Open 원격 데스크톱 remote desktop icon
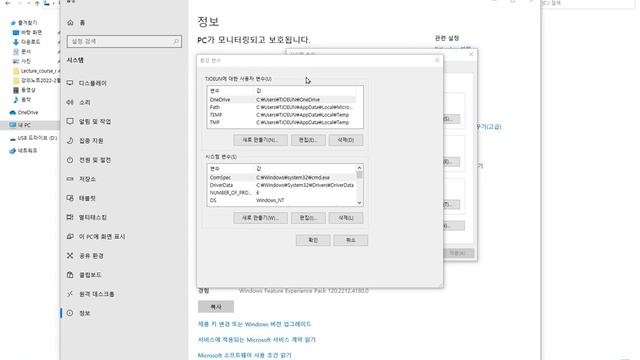Viewport: 640px width, 360px height. tap(70, 294)
